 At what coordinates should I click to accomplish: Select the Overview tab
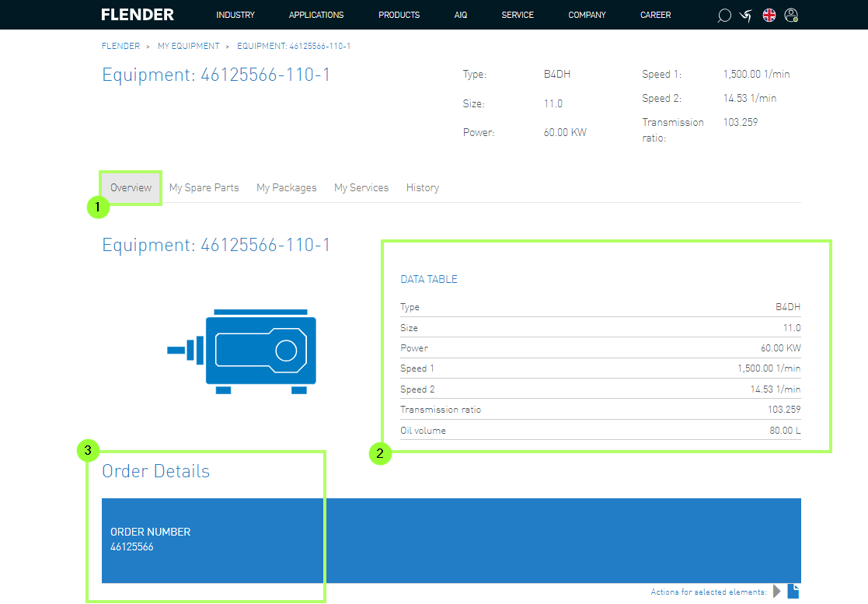coord(131,187)
